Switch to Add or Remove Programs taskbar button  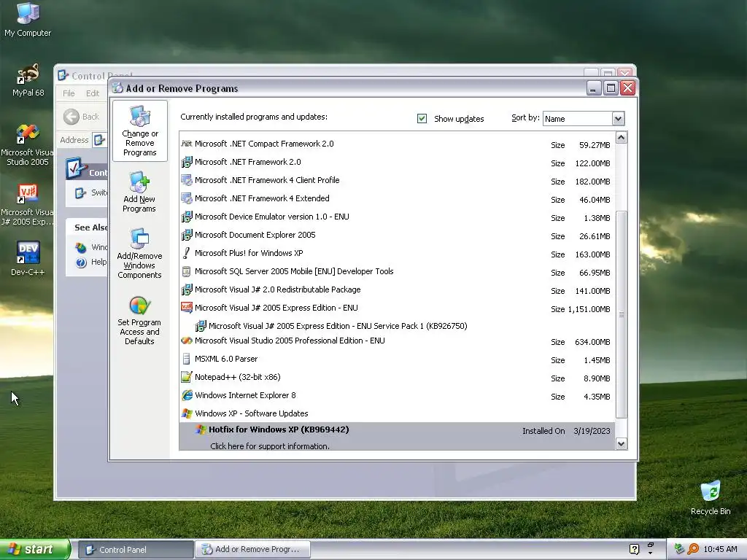pyautogui.click(x=252, y=550)
